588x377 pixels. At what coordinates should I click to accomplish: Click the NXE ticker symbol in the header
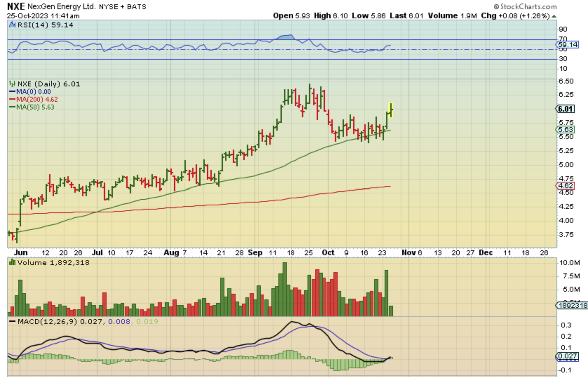(x=16, y=6)
